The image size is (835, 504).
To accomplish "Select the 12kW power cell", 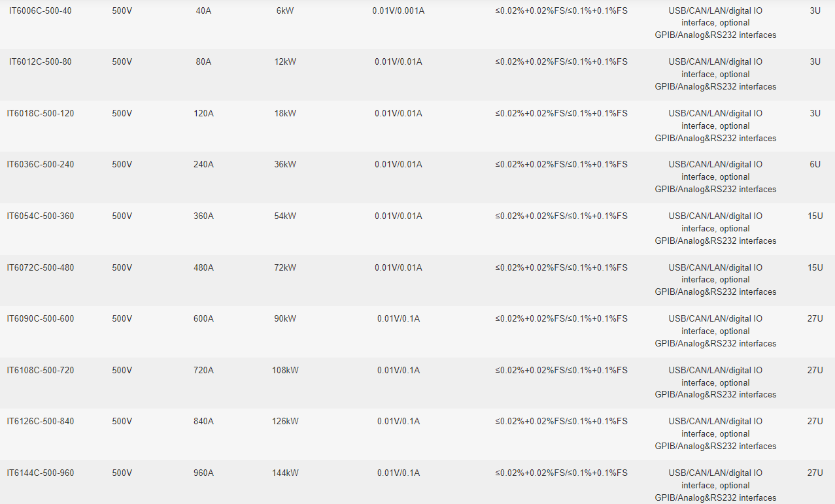I will pos(285,62).
